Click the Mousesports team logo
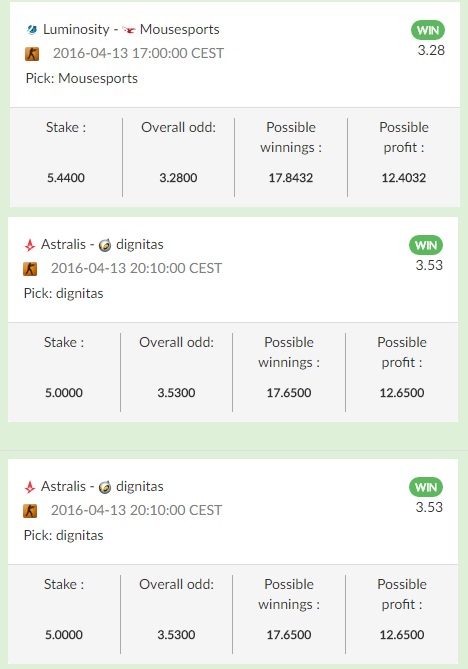Viewport: 468px width, 669px height. pos(129,30)
